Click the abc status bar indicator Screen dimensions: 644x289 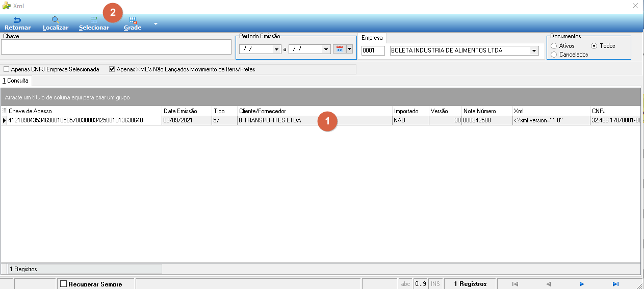405,284
